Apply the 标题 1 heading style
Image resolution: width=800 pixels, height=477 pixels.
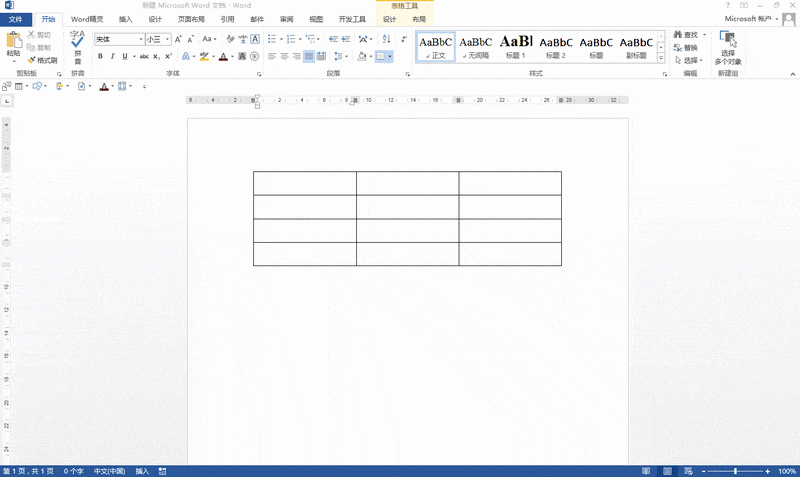(514, 46)
